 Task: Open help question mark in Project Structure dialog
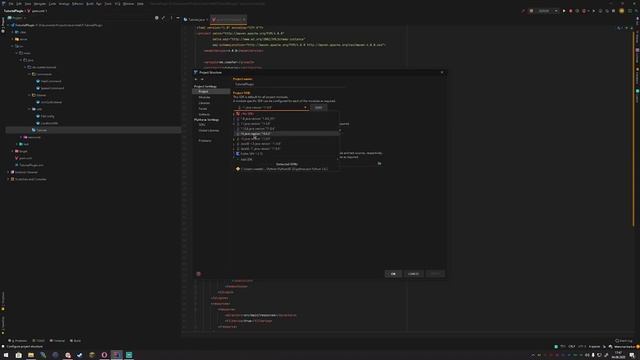coord(199,274)
